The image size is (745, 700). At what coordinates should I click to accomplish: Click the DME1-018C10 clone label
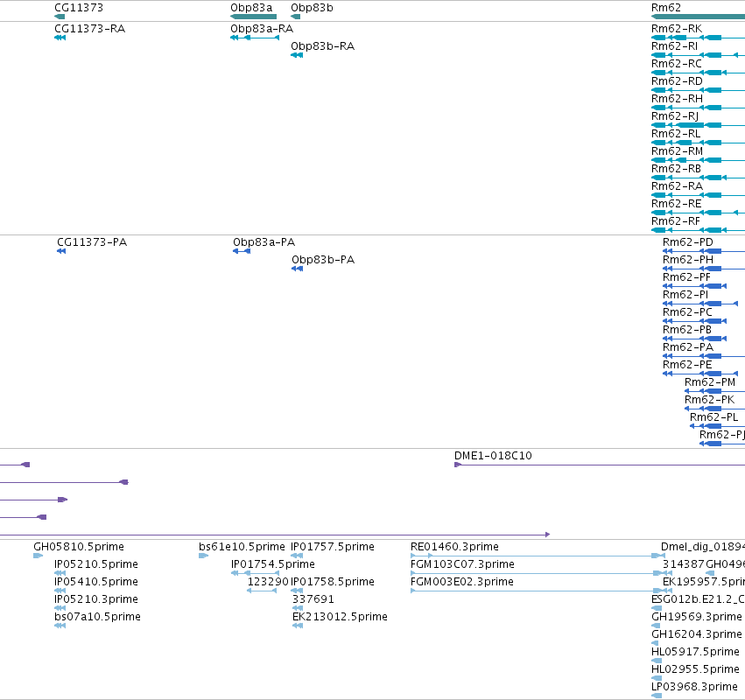(x=493, y=456)
